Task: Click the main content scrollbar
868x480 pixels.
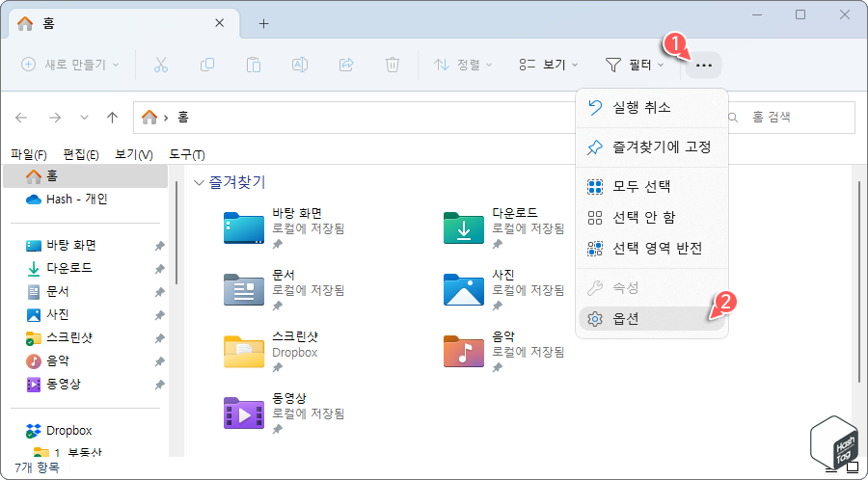Action: click(860, 282)
